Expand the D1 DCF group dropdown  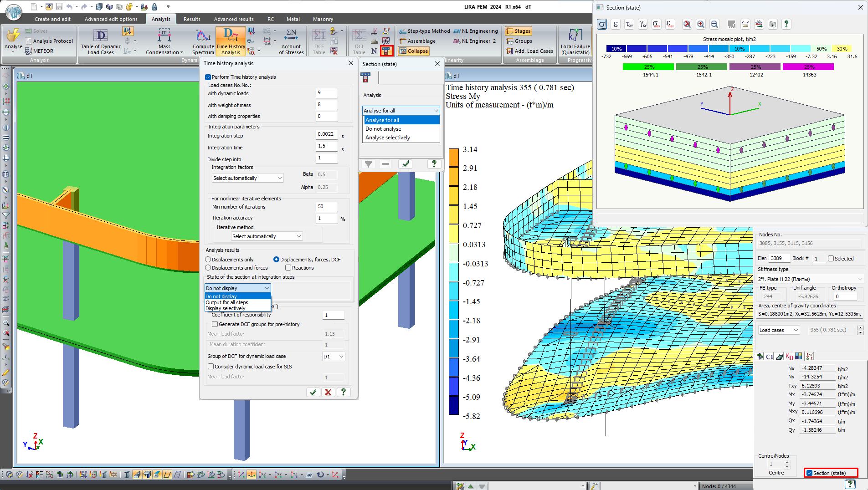pos(334,357)
